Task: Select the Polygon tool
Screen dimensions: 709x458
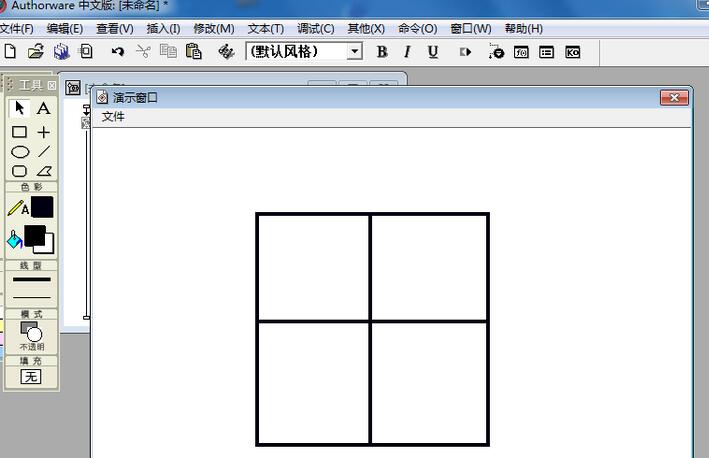Action: [44, 171]
